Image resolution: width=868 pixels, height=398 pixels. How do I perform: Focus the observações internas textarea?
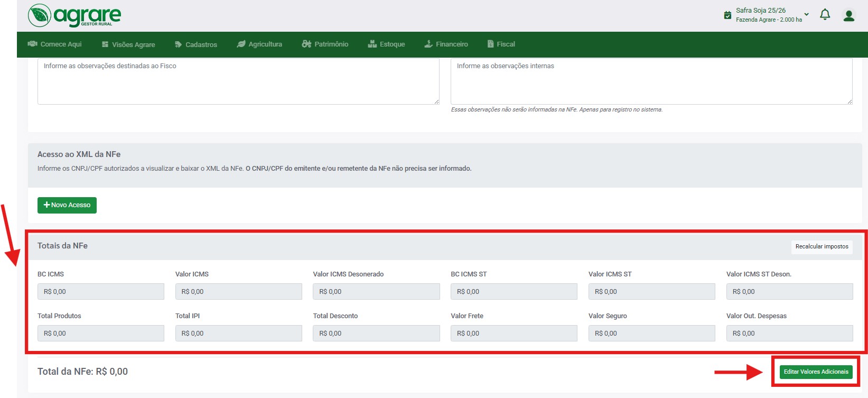click(651, 81)
